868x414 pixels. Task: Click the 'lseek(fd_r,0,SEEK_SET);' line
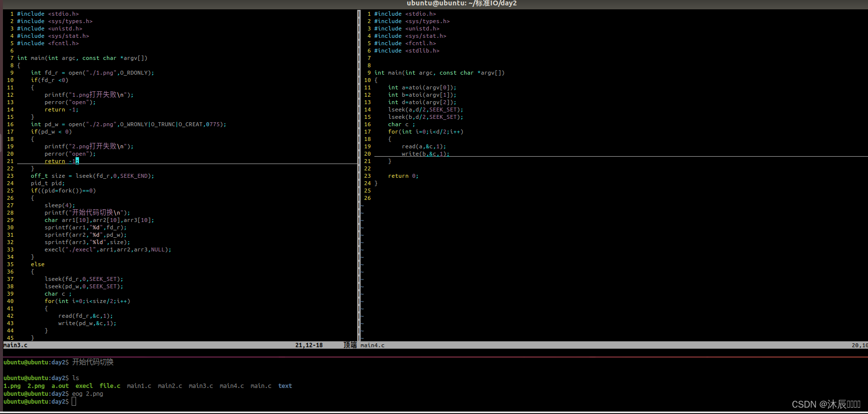click(x=84, y=279)
